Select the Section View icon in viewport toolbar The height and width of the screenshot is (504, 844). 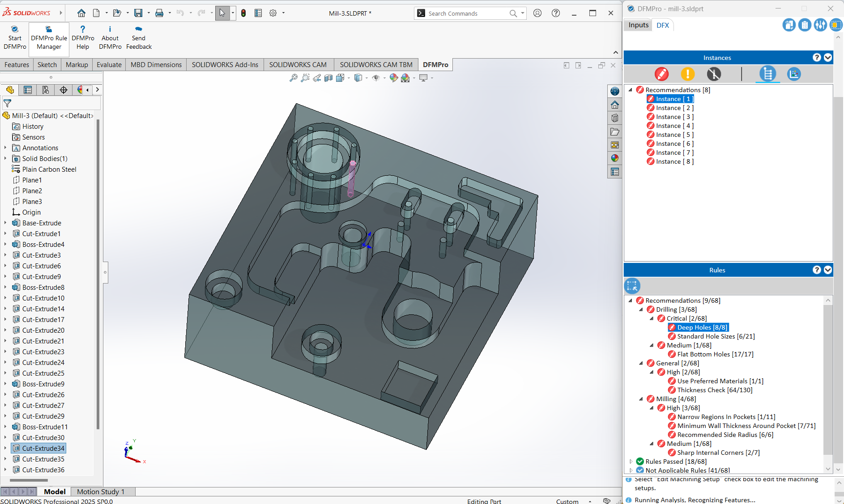coord(328,78)
